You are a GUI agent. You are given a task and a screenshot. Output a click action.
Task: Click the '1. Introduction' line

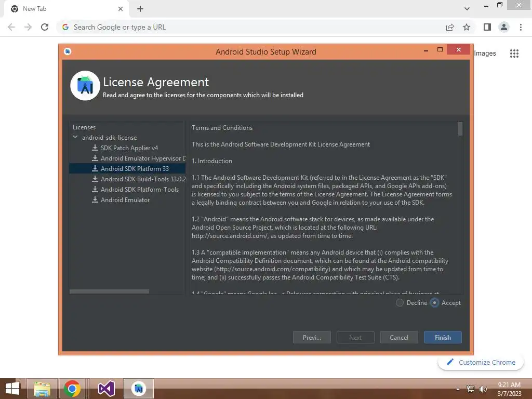tap(212, 161)
